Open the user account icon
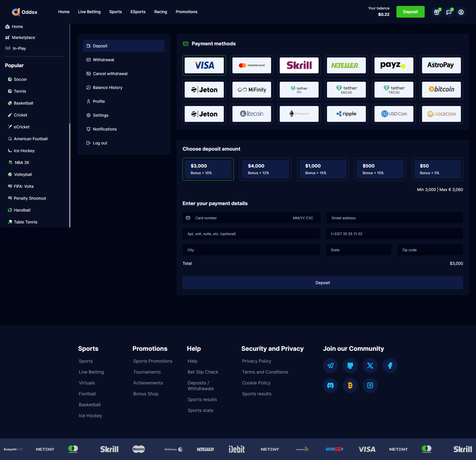Viewport: 476px width, 460px height. [x=461, y=12]
